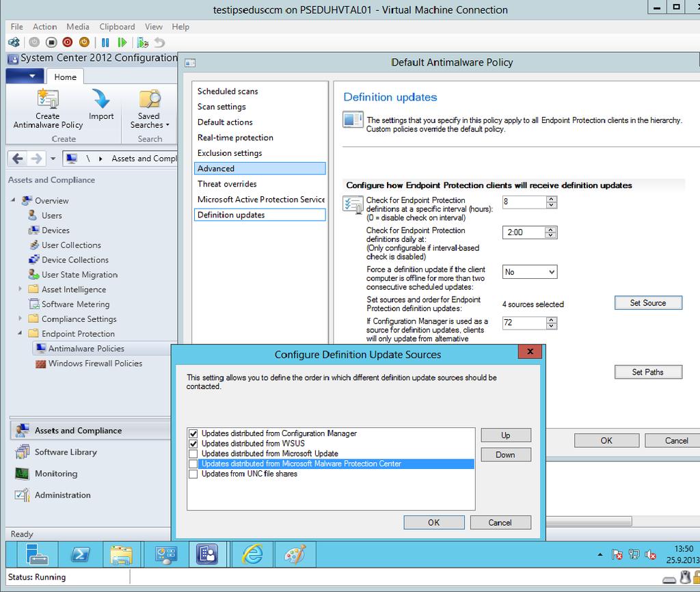Click the forward navigation arrow

pos(36,159)
